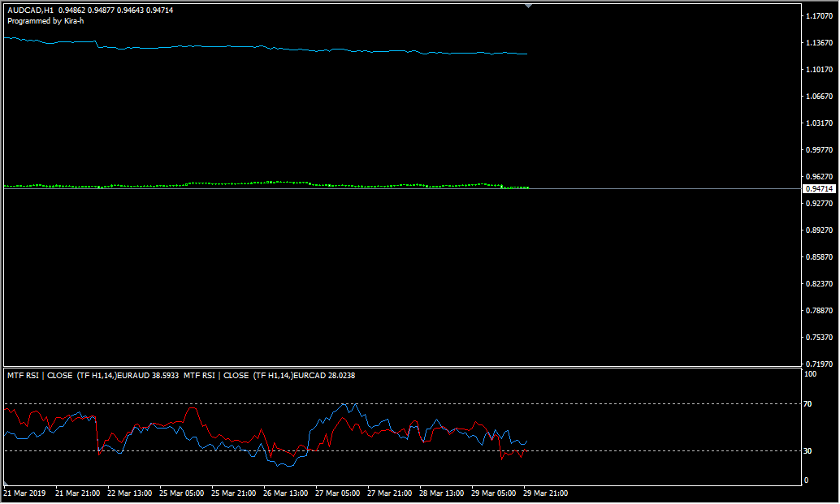Screen dimensions: 840x504
Task: Click the 1.13670 price scale label
Action: (819, 43)
